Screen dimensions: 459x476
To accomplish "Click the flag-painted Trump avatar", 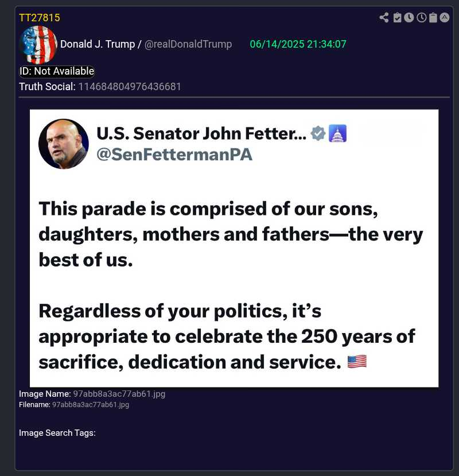I will (x=38, y=44).
